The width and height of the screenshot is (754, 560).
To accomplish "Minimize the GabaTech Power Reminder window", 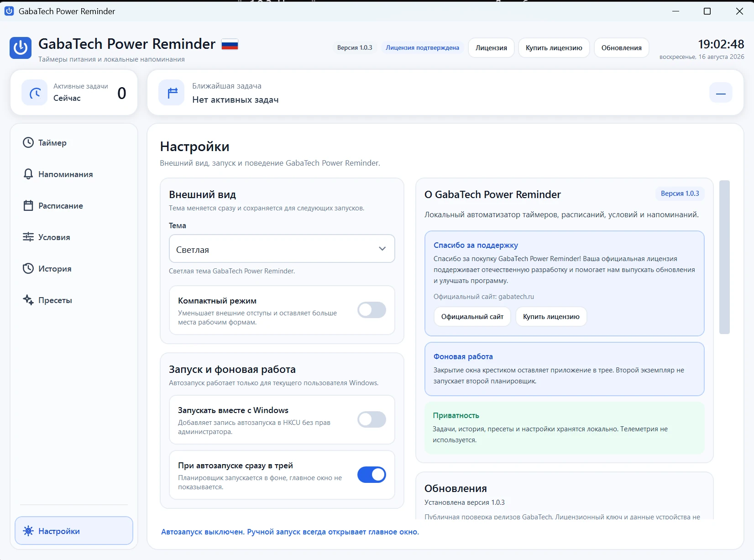I will (675, 11).
